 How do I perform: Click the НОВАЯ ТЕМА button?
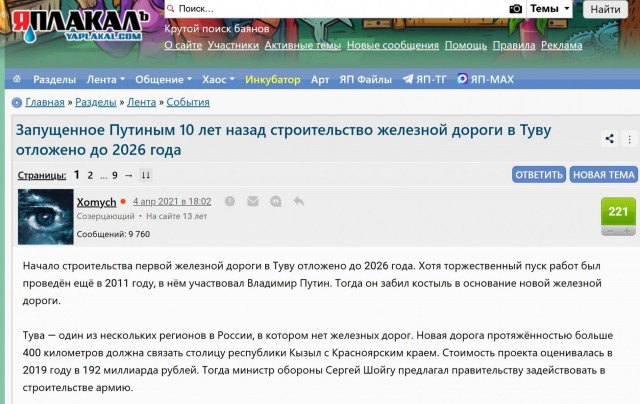point(604,175)
